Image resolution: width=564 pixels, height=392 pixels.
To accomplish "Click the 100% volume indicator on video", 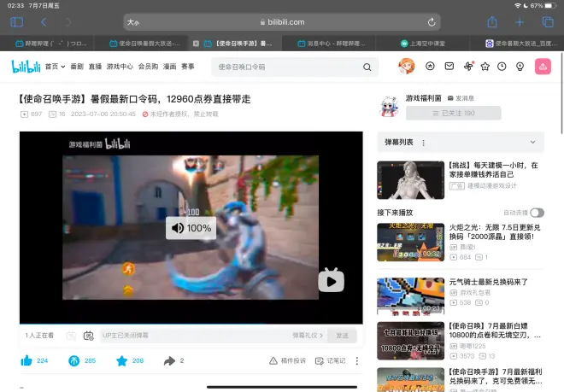I will (191, 228).
